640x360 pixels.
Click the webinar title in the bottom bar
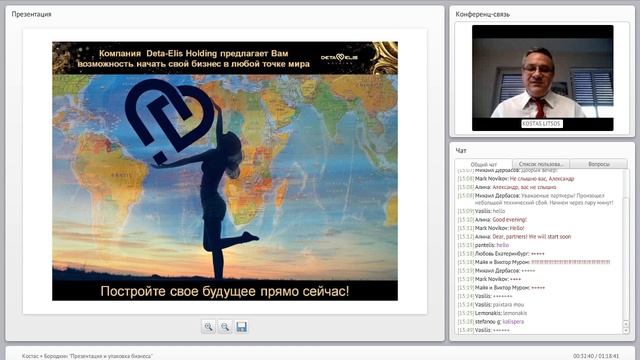click(x=87, y=356)
